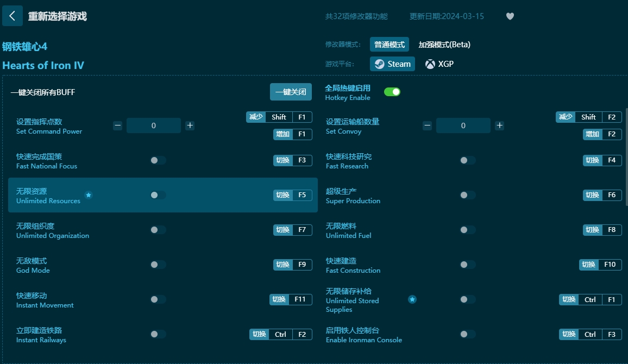Enable Fast Research toggle
The image size is (628, 364).
(467, 160)
